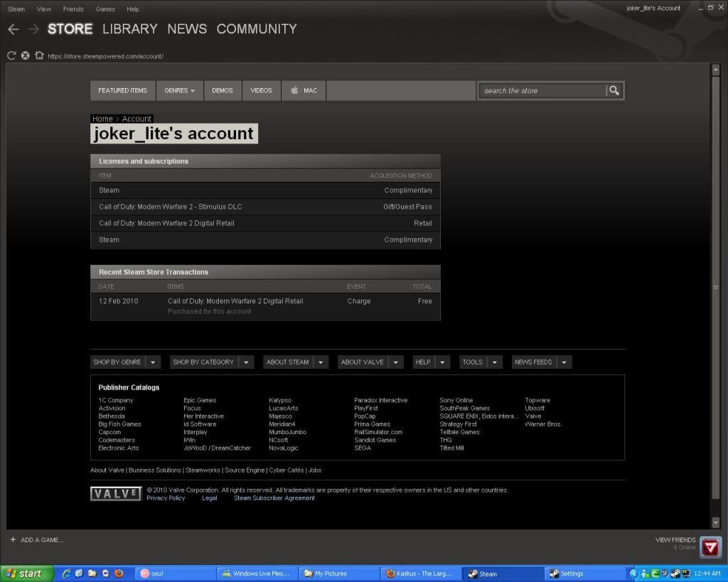
Task: Click the plus icon for Add a Game
Action: (x=13, y=540)
